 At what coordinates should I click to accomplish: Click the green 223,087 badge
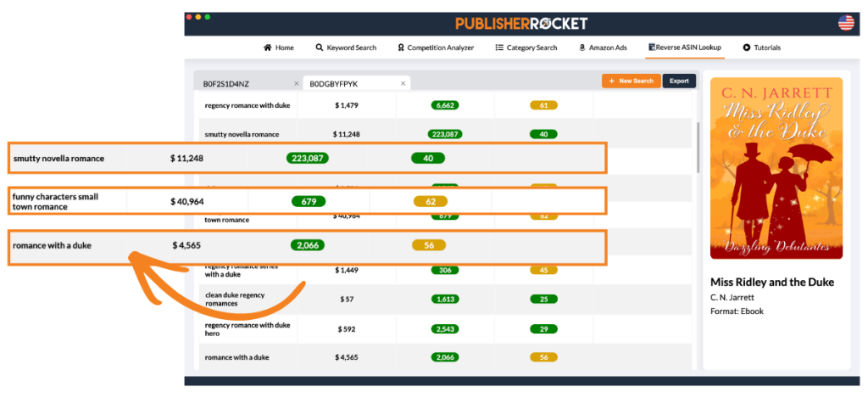click(445, 134)
